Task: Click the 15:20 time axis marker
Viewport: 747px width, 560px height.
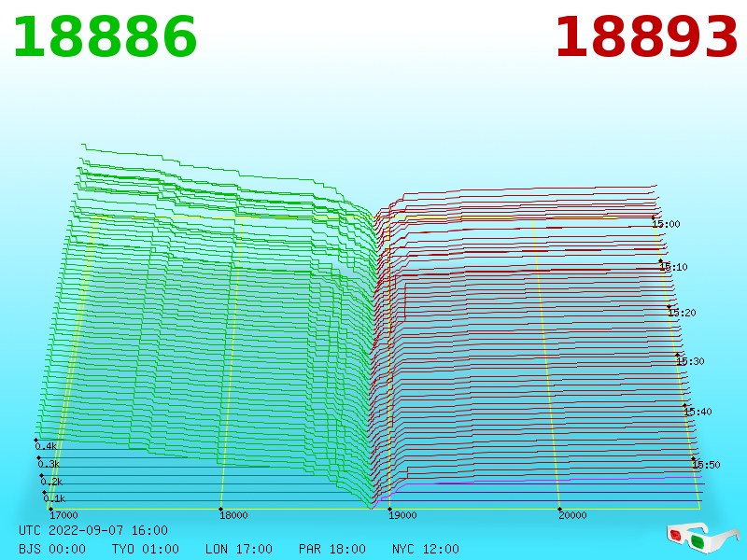Action: 682,313
